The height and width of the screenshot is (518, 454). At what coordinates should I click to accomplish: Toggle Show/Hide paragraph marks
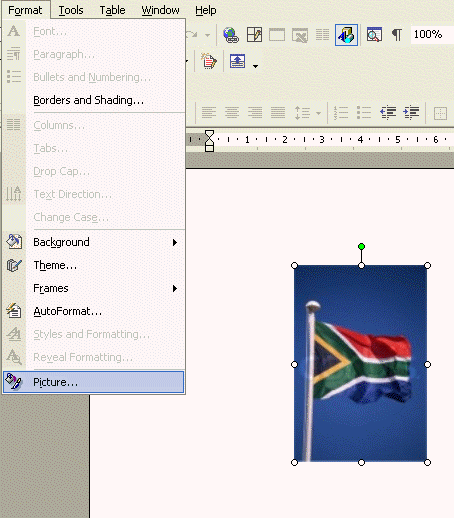397,35
